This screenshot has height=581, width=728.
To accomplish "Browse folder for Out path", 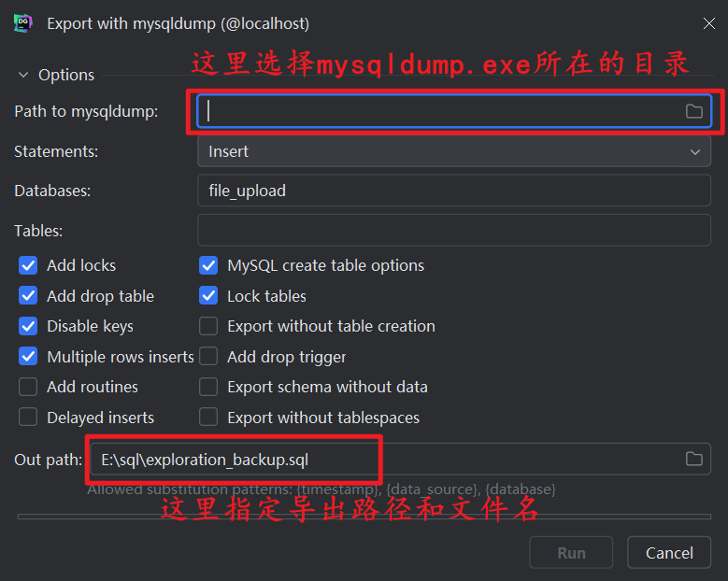I will [x=693, y=459].
